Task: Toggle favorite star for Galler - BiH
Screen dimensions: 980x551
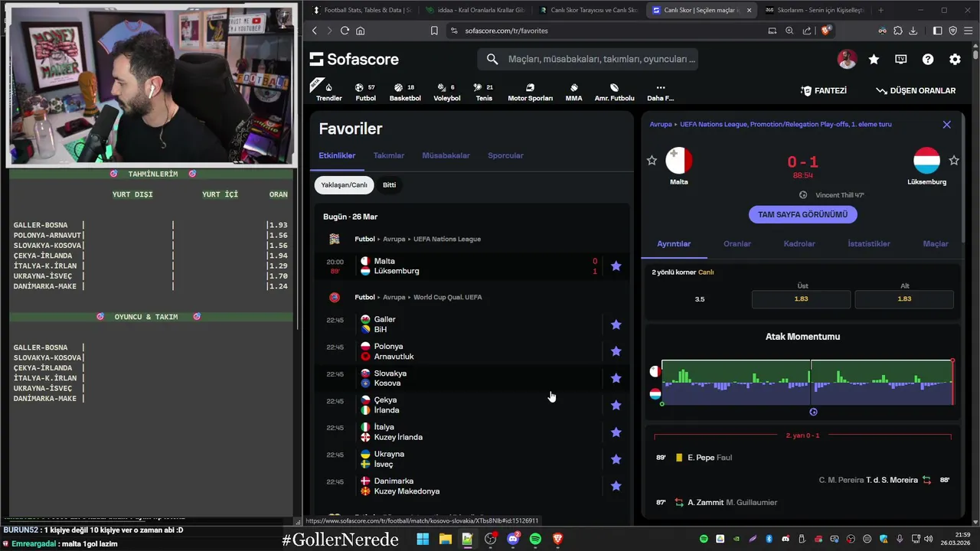Action: click(x=616, y=324)
